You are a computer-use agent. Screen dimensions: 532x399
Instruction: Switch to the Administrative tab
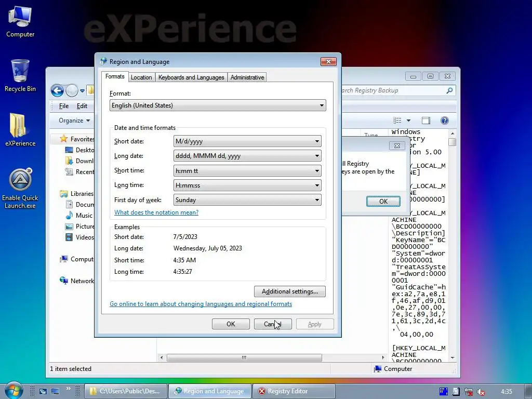(247, 77)
